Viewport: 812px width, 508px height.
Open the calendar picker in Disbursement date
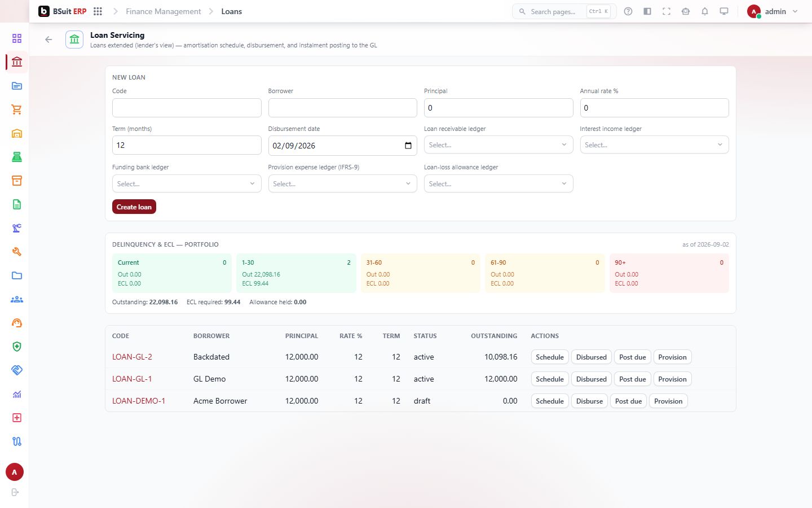click(408, 146)
